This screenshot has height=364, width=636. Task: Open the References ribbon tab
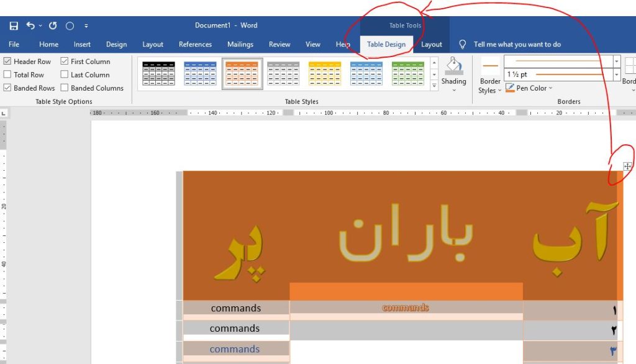tap(195, 44)
